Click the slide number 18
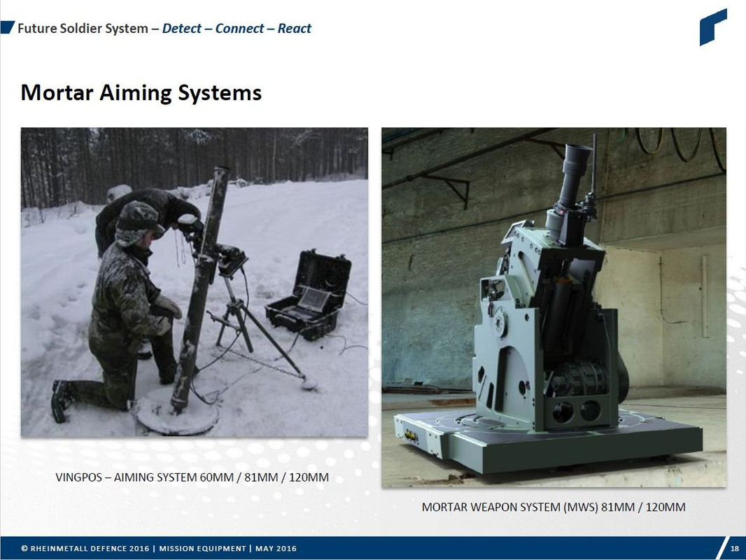This screenshot has height=560, width=746. click(735, 549)
